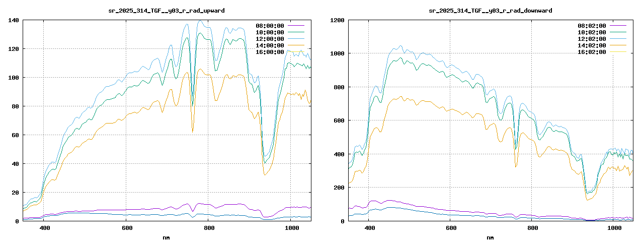Click the 12:02:00 legend entry in downward chart
The width and height of the screenshot is (644, 242).
pos(592,39)
